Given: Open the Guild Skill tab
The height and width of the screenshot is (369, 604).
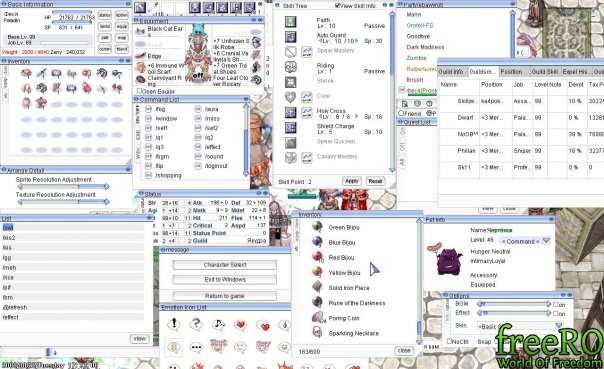Looking at the screenshot, I should 544,72.
